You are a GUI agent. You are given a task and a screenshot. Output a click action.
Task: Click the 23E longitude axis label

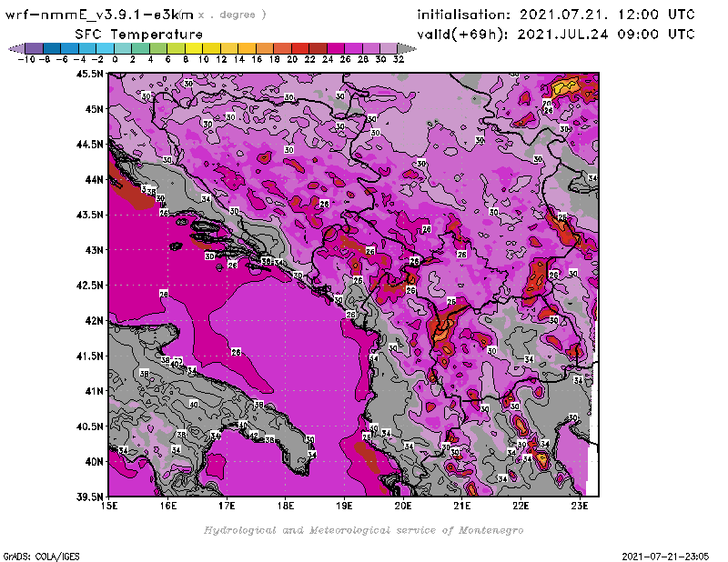(580, 507)
